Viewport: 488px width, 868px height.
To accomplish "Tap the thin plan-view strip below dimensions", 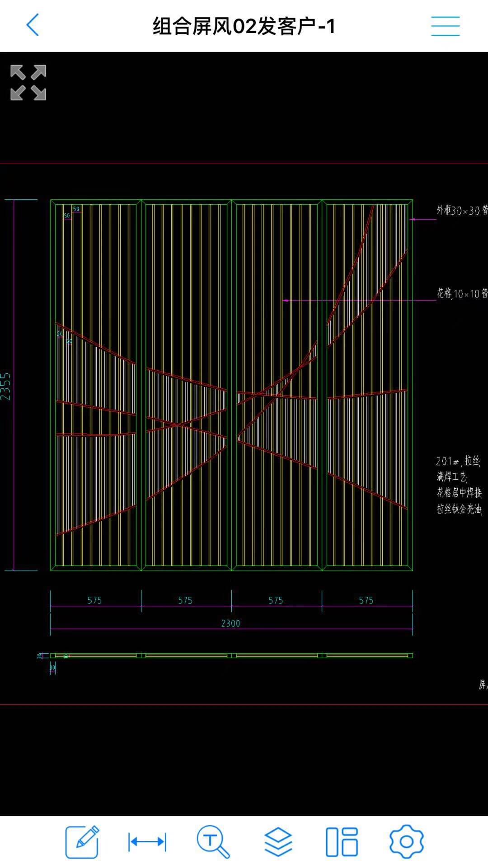I will point(231,656).
